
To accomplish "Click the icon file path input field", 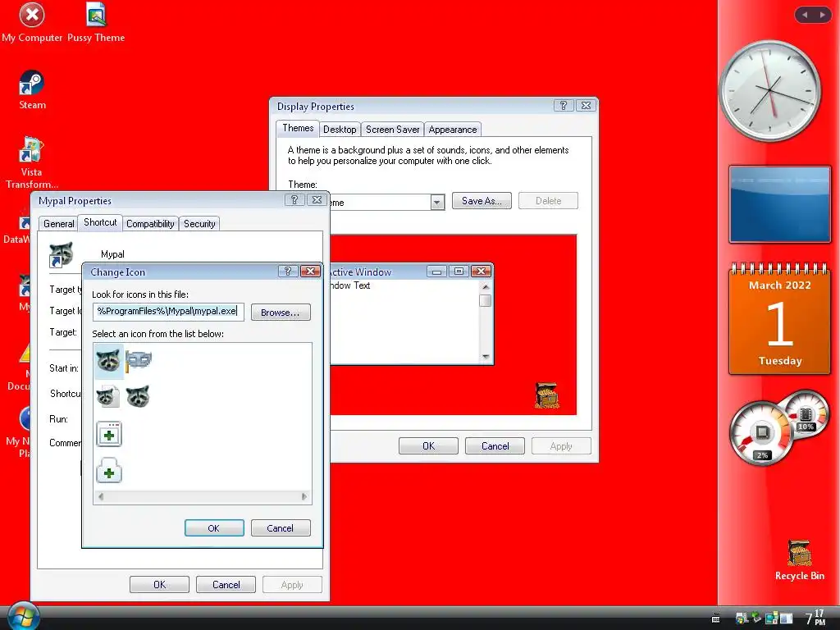I will pyautogui.click(x=168, y=311).
